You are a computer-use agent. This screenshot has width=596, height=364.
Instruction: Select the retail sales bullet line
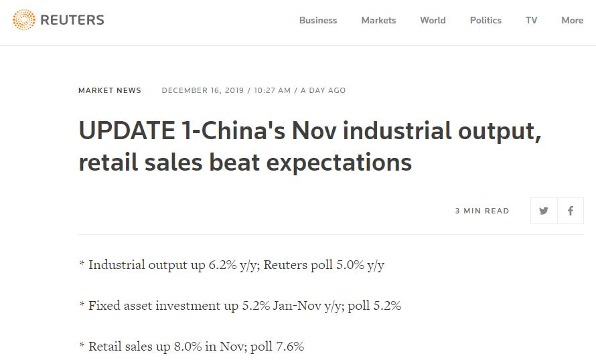click(x=192, y=347)
